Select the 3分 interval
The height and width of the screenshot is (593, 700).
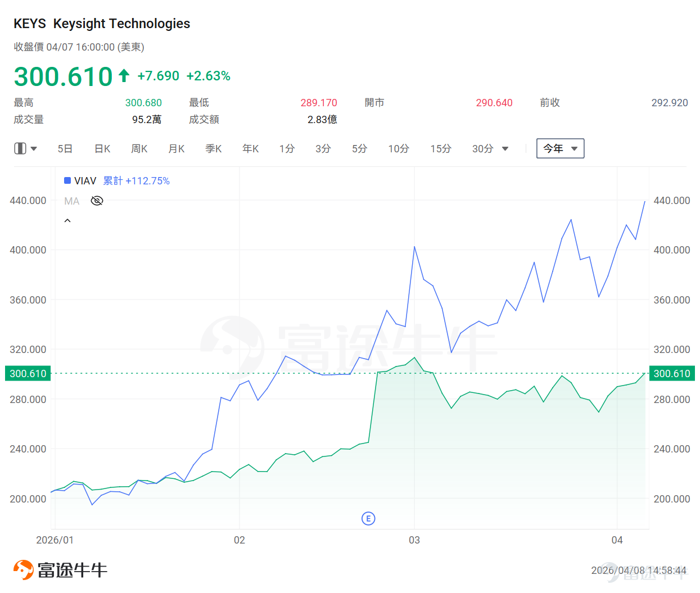tap(323, 148)
